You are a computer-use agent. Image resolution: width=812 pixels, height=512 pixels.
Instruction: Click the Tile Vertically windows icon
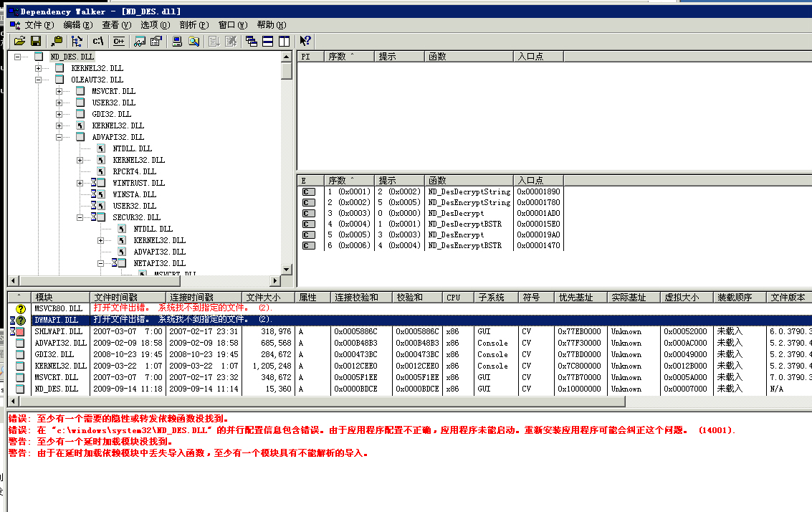[x=285, y=42]
